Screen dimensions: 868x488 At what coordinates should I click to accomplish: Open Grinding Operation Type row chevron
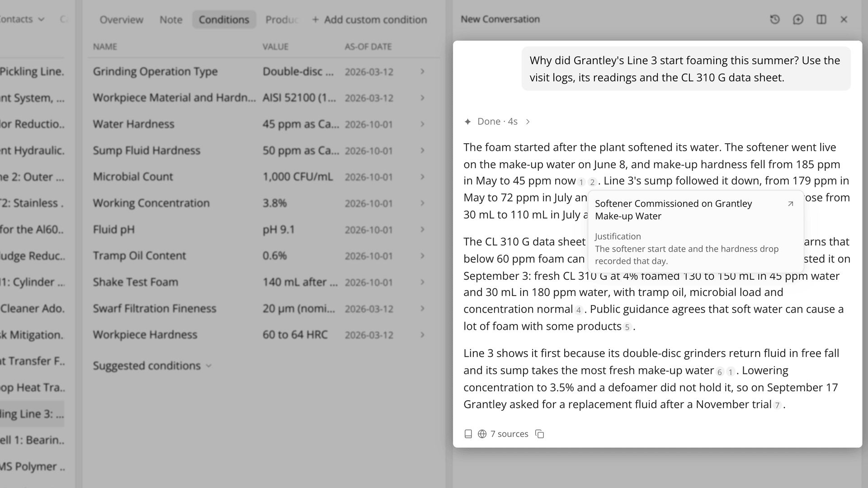pyautogui.click(x=422, y=71)
